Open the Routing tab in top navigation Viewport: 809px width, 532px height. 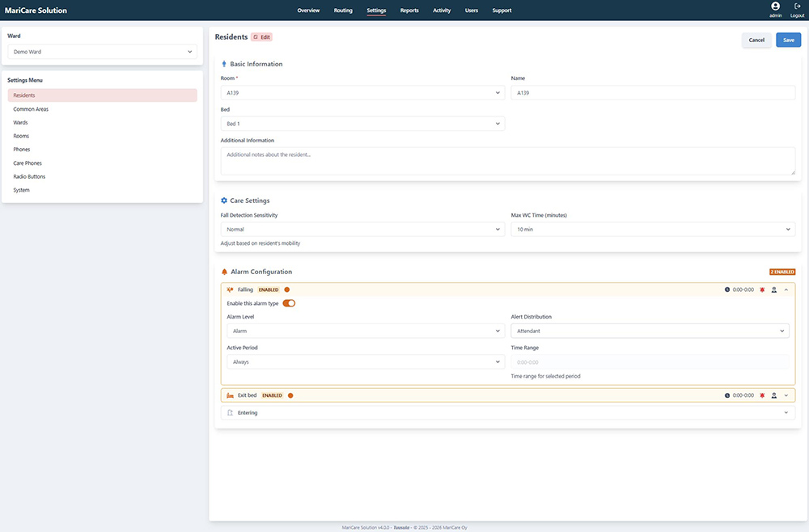[343, 11]
